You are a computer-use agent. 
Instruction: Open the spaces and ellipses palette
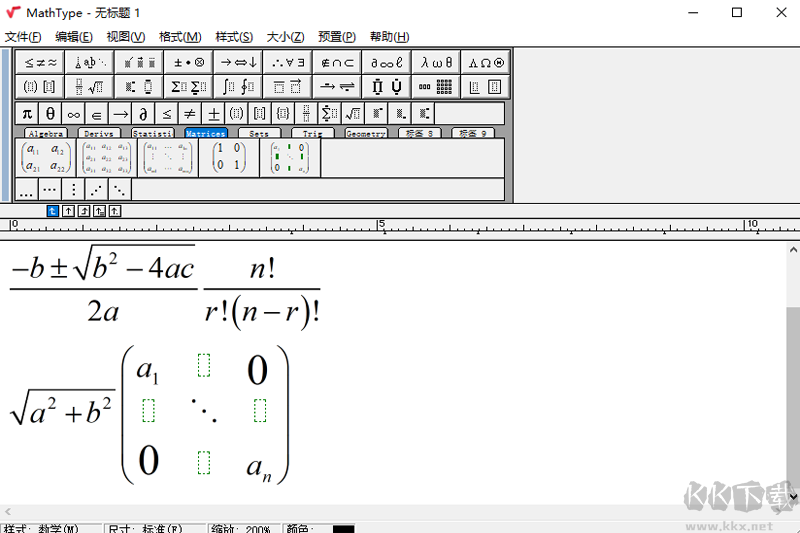[x=90, y=62]
